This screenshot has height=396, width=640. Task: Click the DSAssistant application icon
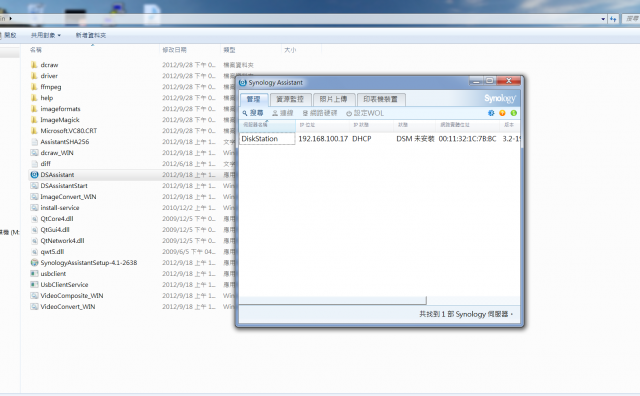pyautogui.click(x=34, y=175)
